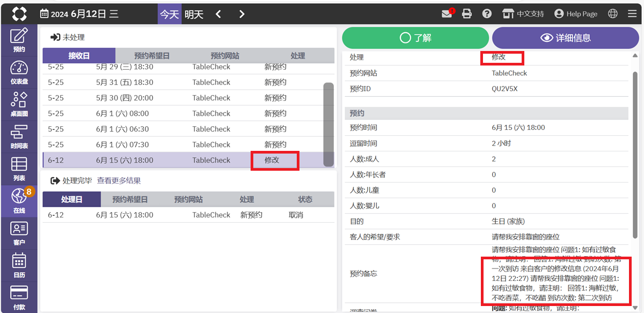Viewport: 644px width, 313px height.
Task: Select the 取消 row in 处理完毕
Action: click(188, 215)
